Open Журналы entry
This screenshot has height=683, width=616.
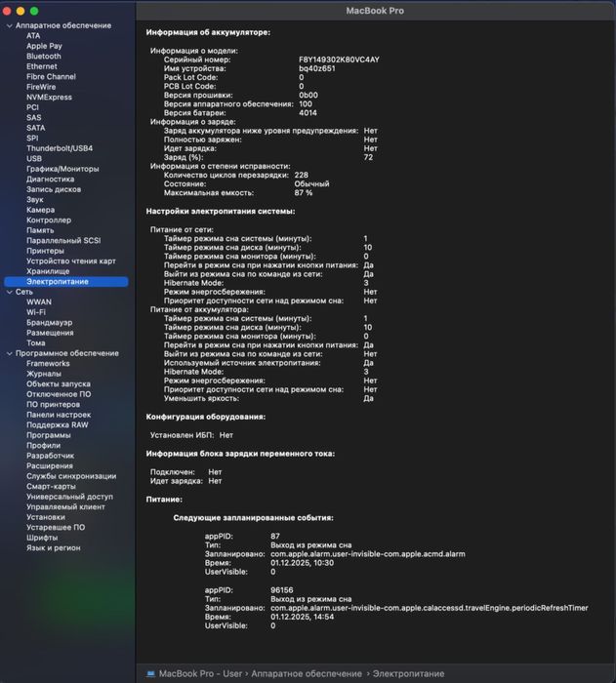pyautogui.click(x=44, y=374)
